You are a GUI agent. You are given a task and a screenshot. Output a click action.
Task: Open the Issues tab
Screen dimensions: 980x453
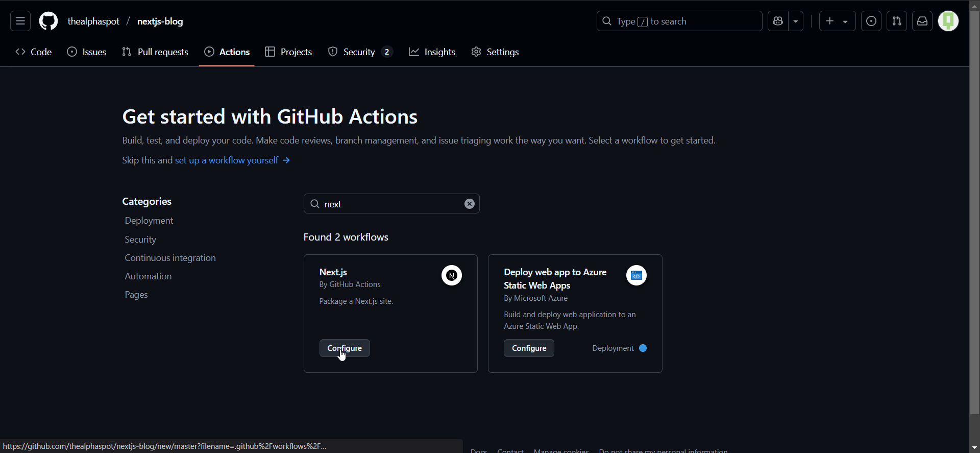tap(87, 52)
